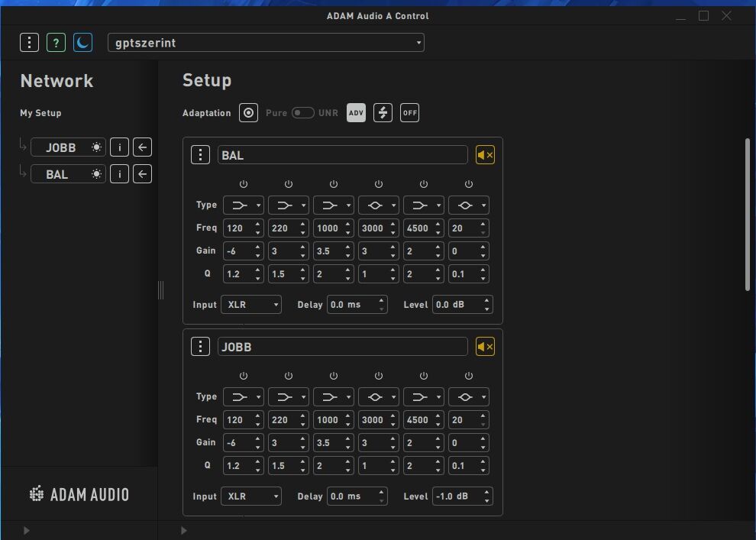Click the BAL Delay 0.0 ms field
This screenshot has width=756, height=540.
tap(357, 304)
